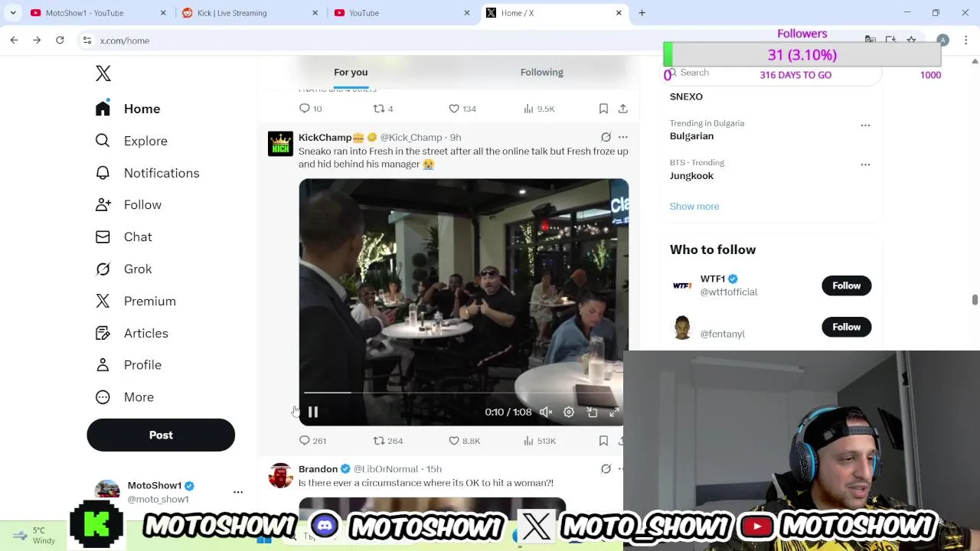Screen dimensions: 980x551
Task: Open Notifications in sidebar
Action: coord(147,173)
